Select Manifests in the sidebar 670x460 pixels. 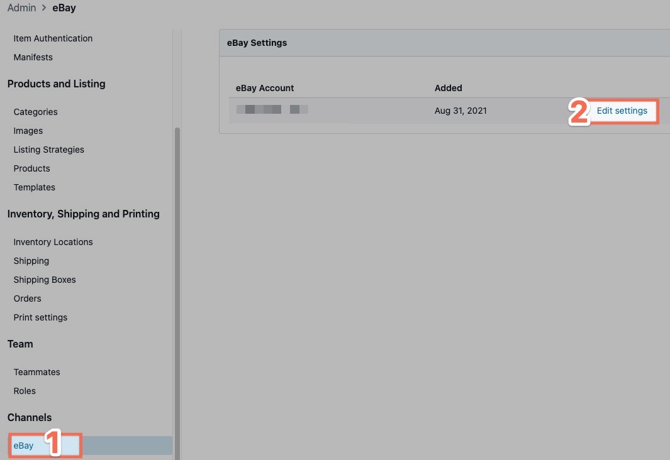(33, 57)
